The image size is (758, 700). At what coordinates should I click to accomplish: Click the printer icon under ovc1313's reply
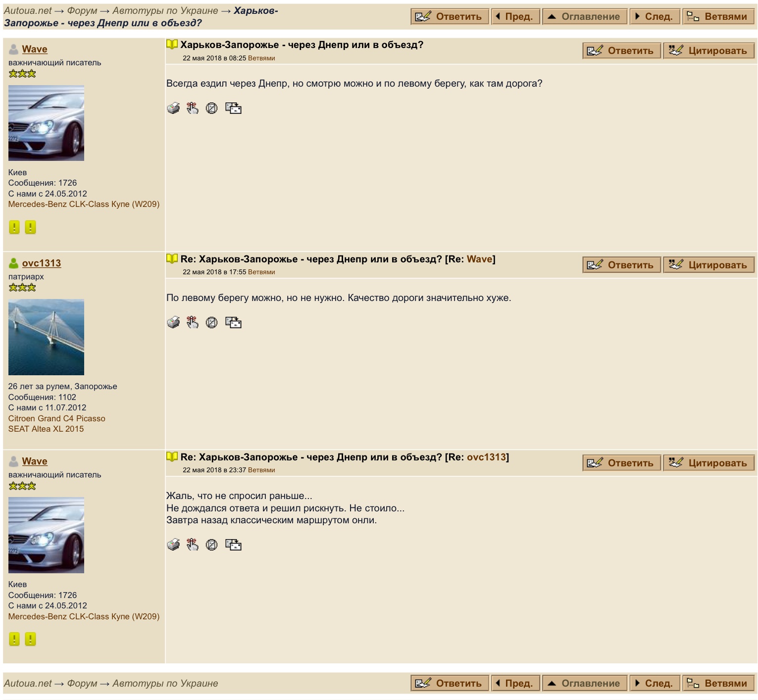tap(173, 322)
